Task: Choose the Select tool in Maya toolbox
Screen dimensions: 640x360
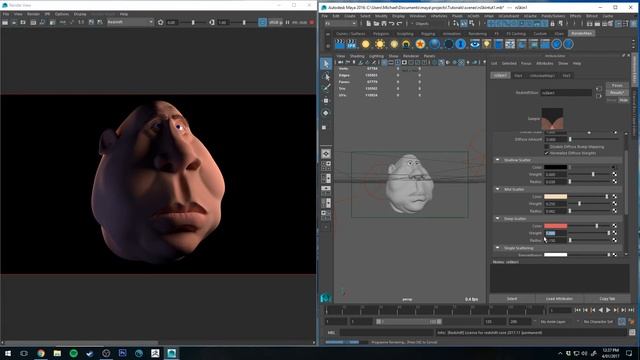Action: pos(326,64)
